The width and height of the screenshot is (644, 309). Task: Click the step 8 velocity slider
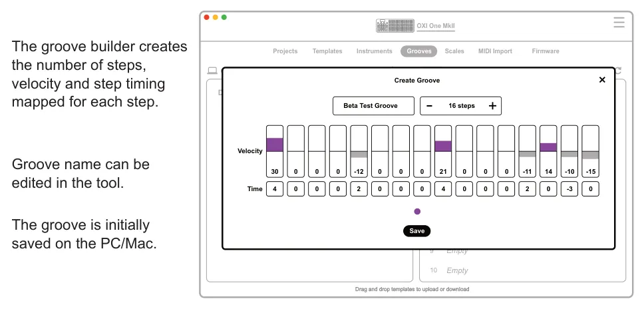pos(422,151)
